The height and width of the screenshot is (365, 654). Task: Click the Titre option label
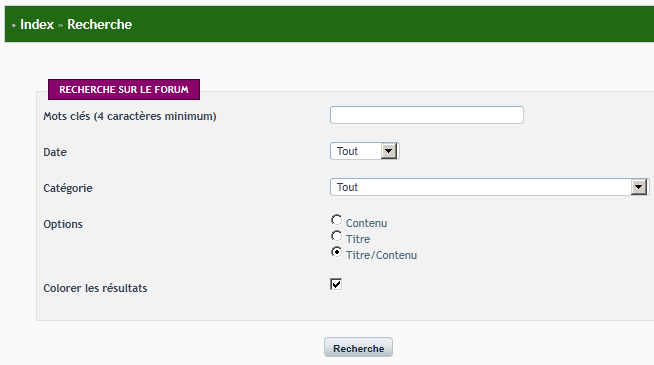358,239
